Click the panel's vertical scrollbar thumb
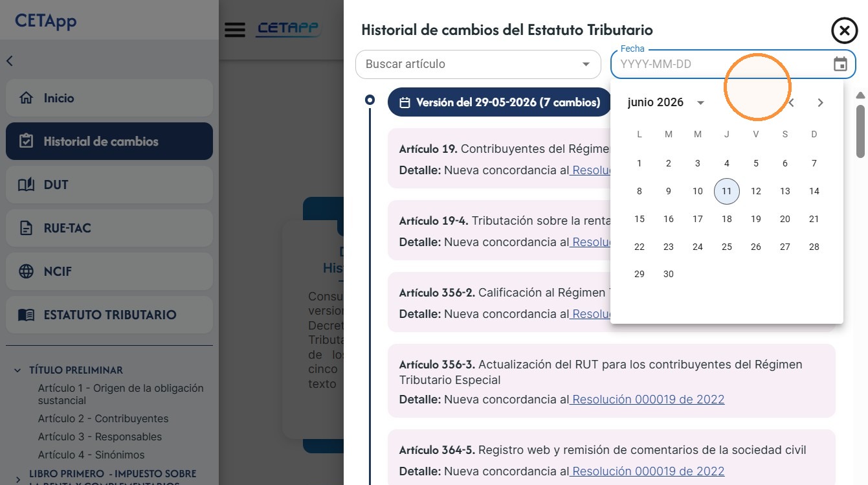The height and width of the screenshot is (485, 868). point(860,131)
